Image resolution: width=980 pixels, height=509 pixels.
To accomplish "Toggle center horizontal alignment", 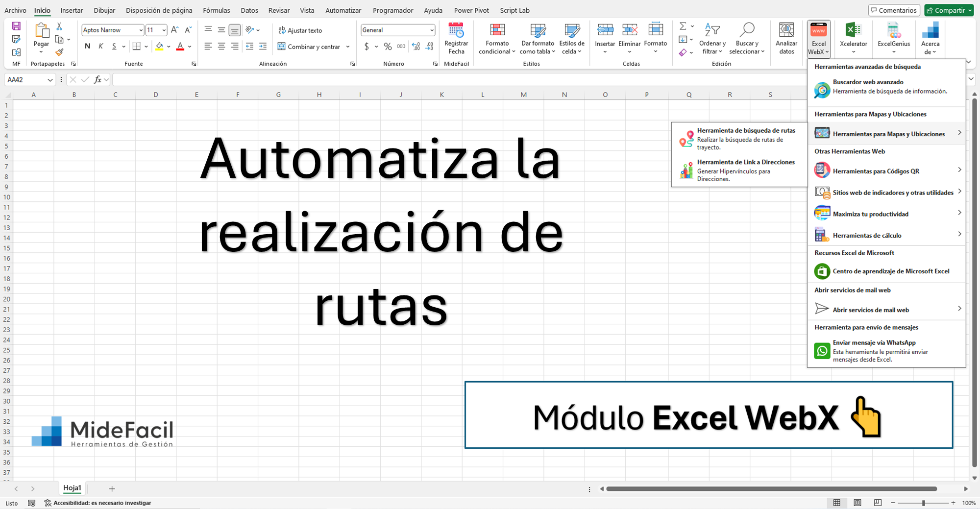I will [x=221, y=47].
